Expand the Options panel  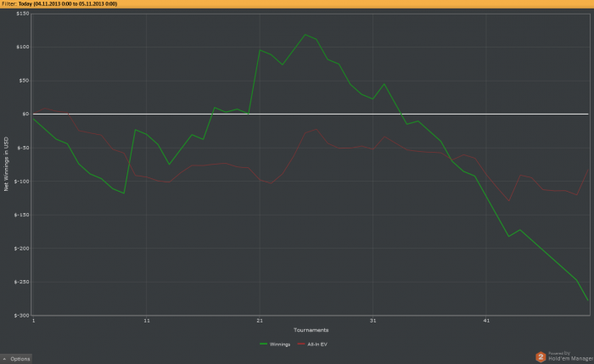coord(16,359)
